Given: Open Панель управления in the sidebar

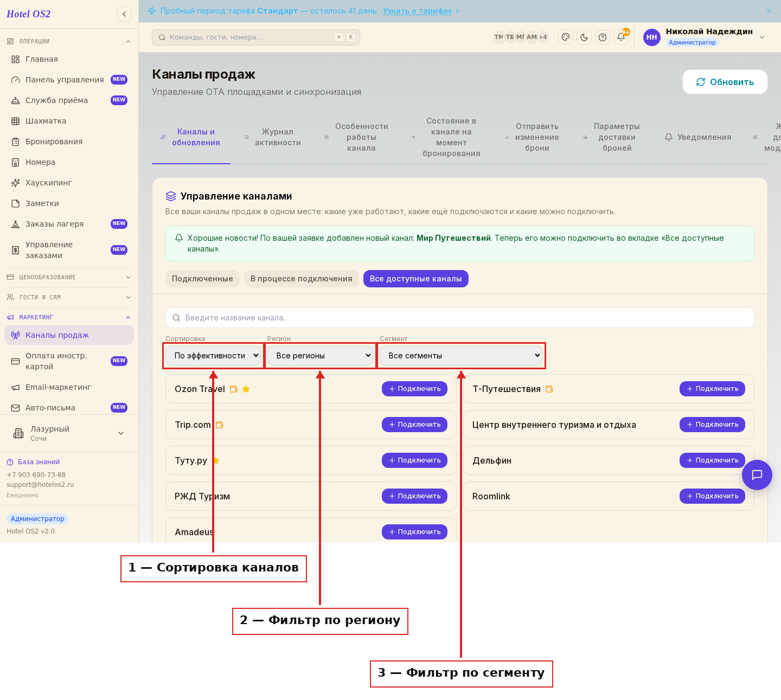Looking at the screenshot, I should pos(69,80).
